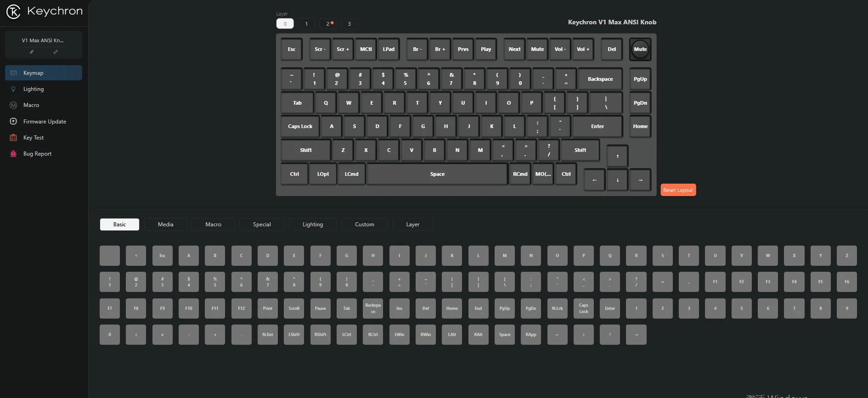
Task: Pick the LShift keycode from Basic list
Action: pos(294,335)
